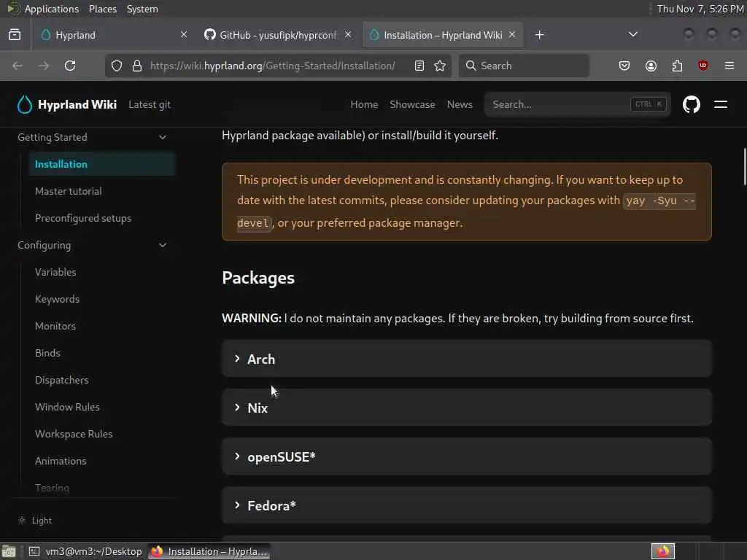The width and height of the screenshot is (747, 560).
Task: Go to wiki Home link
Action: (365, 104)
